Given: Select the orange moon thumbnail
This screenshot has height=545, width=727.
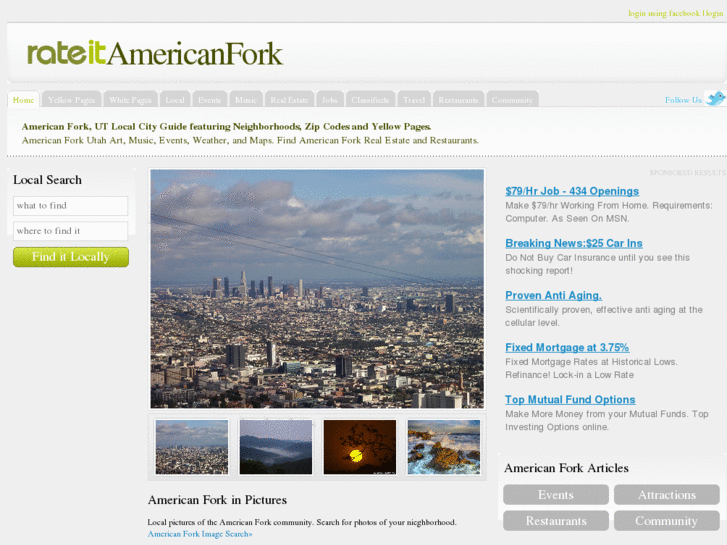Looking at the screenshot, I should click(x=360, y=447).
